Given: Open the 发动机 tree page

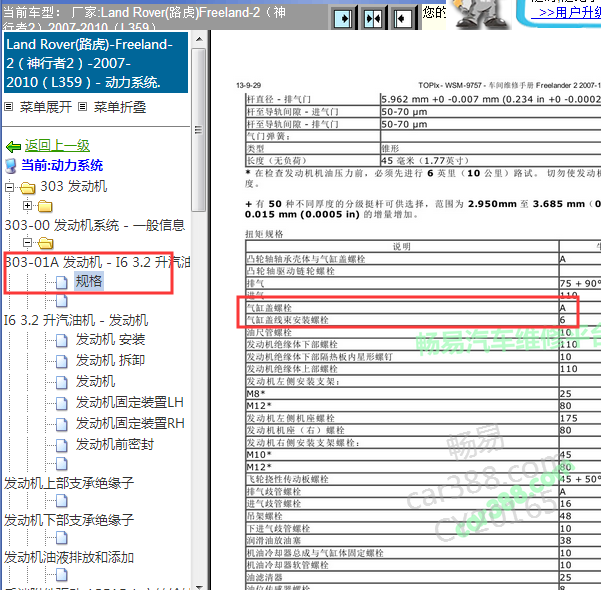Looking at the screenshot, I should pyautogui.click(x=95, y=381).
